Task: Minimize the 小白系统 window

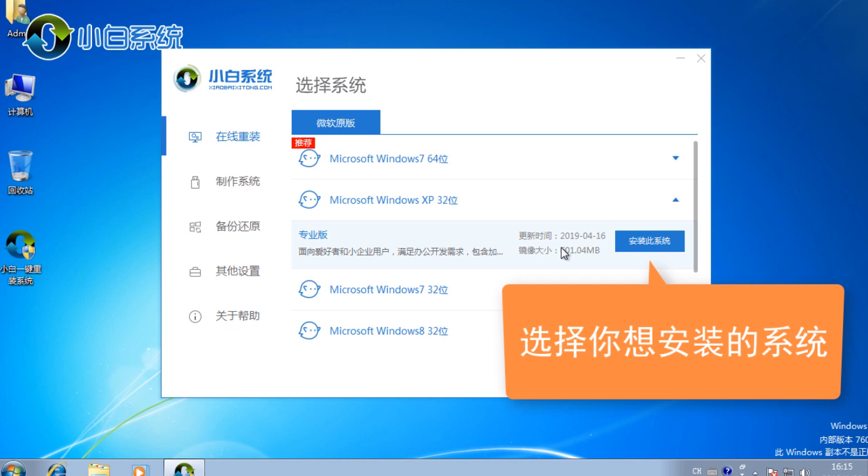Action: coord(680,58)
